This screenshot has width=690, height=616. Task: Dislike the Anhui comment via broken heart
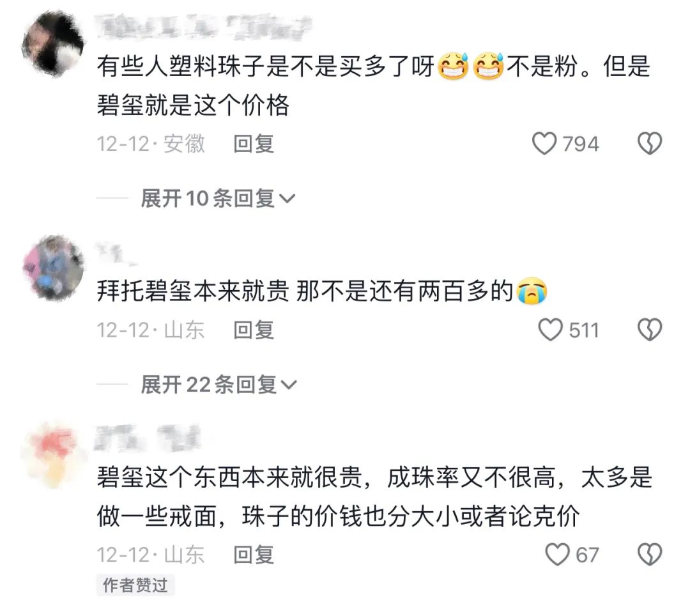(x=650, y=143)
